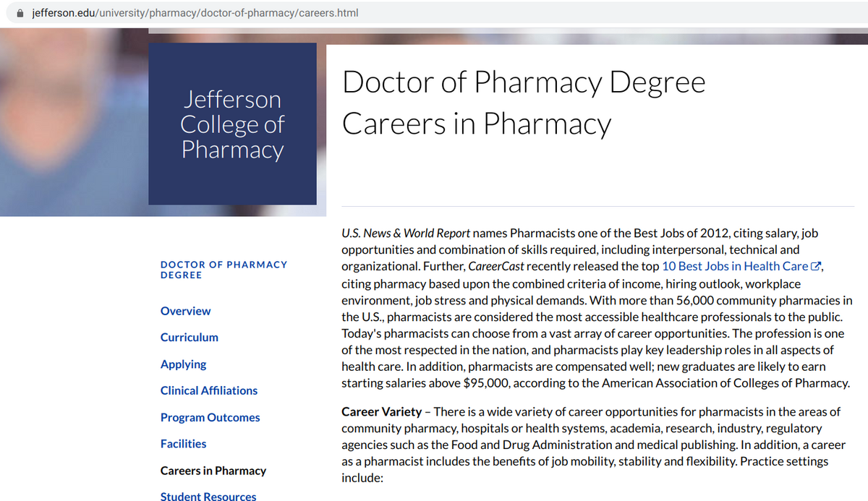Click the external link icon after Health Care

816,266
